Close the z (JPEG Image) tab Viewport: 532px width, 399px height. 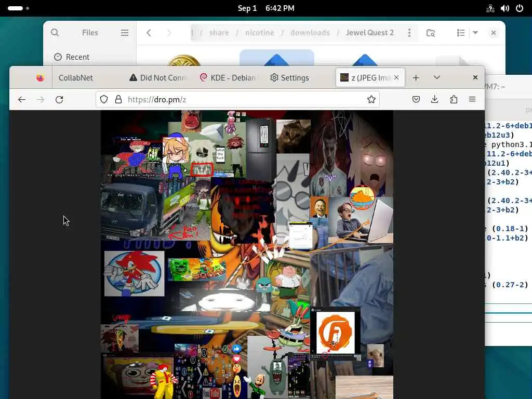396,78
